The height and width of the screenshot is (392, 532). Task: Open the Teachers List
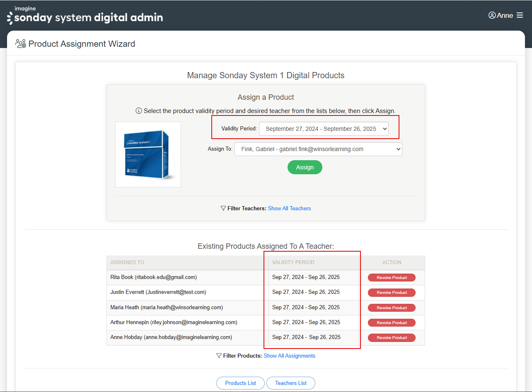pos(290,383)
